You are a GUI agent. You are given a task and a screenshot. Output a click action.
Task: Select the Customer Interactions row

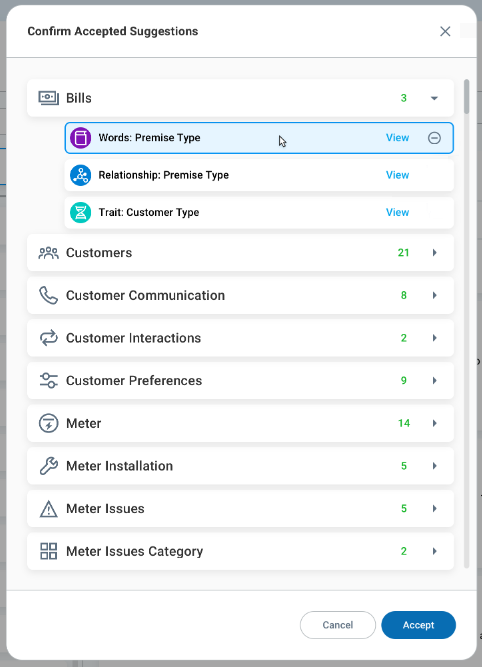(240, 338)
